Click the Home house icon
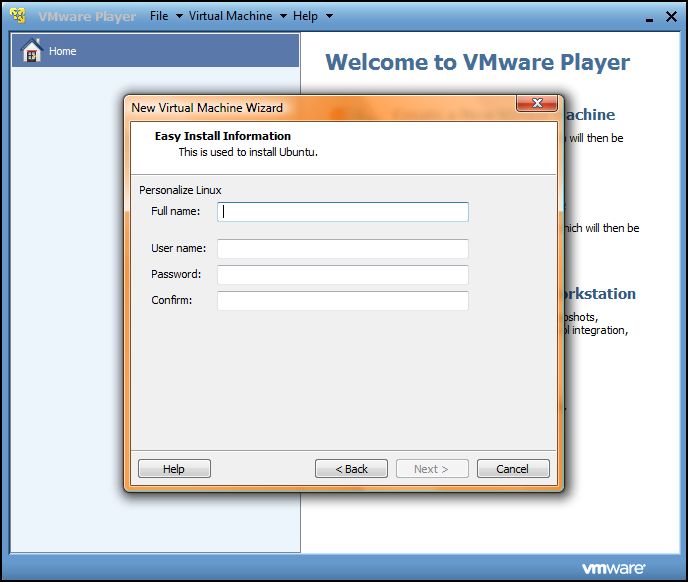The height and width of the screenshot is (582, 688). coord(32,50)
